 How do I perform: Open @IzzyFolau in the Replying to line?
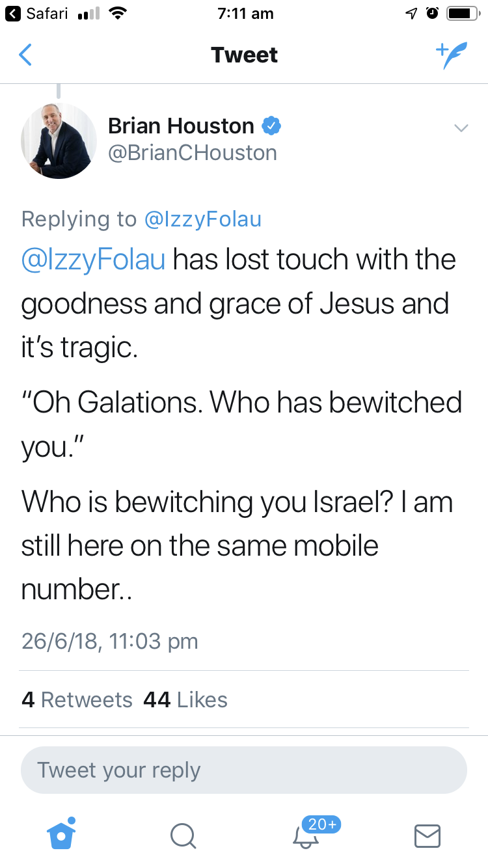202,219
